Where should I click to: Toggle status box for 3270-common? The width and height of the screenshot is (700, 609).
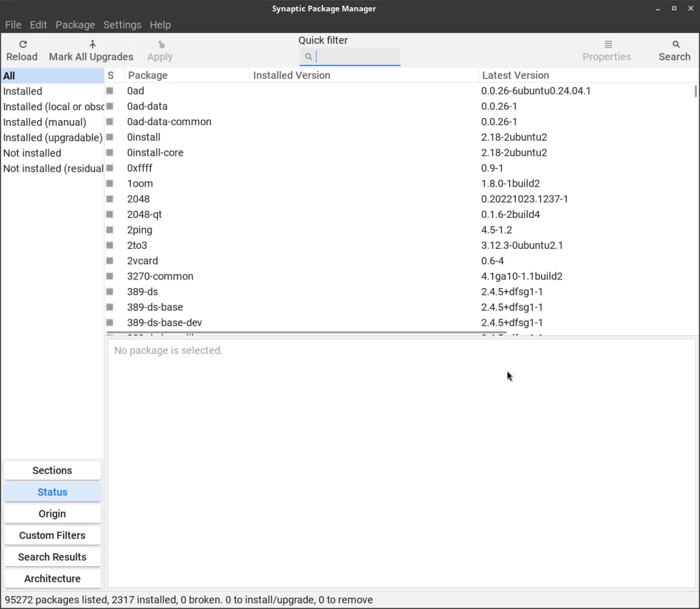coord(110,276)
